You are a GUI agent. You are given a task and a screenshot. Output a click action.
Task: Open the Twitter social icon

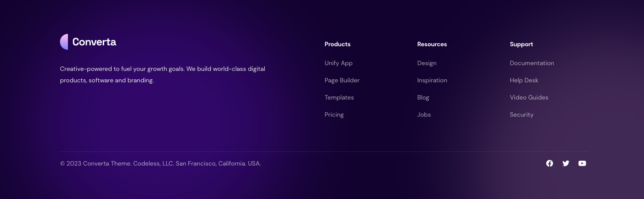566,163
